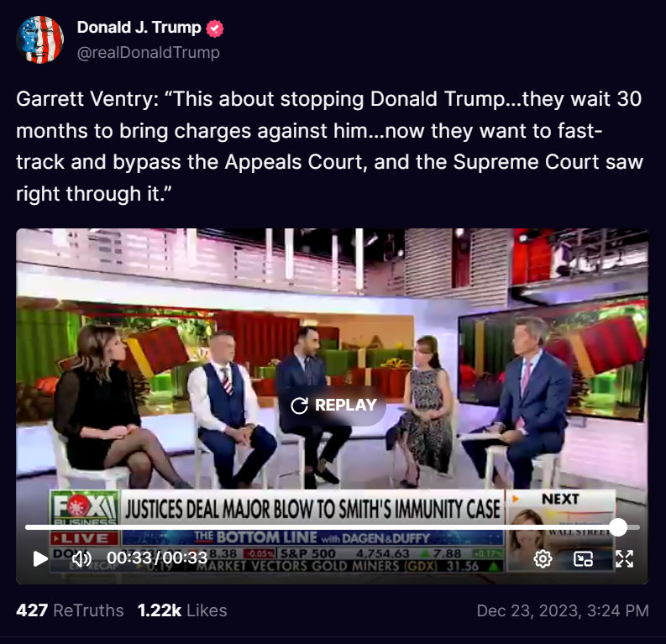The width and height of the screenshot is (666, 644).
Task: View the 427 ReTruths list
Action: [x=70, y=610]
